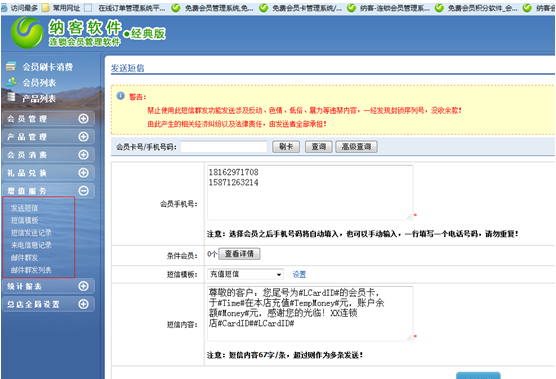Click the blue info warning icon

[121, 96]
